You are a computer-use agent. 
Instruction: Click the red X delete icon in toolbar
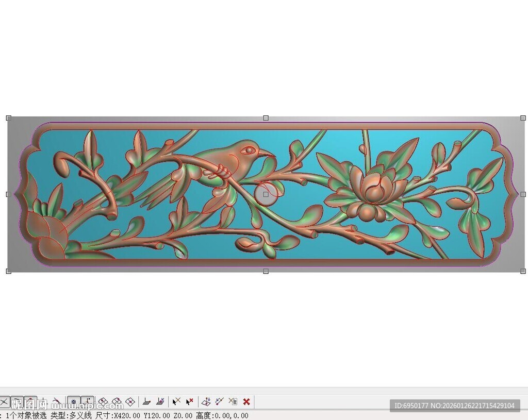pos(246,401)
